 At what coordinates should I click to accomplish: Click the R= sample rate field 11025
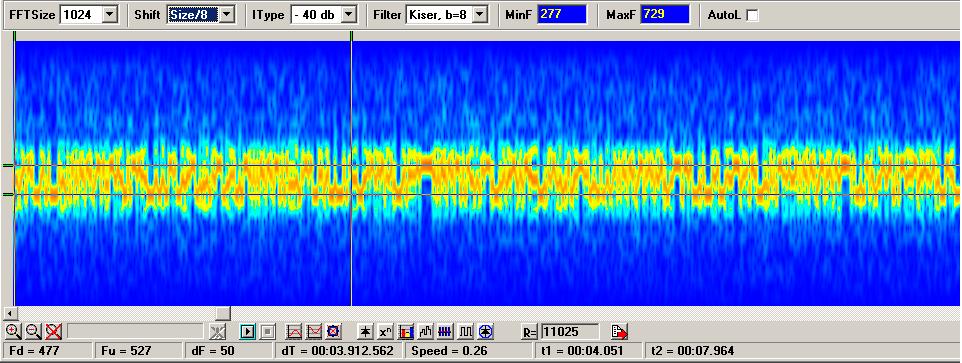tap(569, 332)
